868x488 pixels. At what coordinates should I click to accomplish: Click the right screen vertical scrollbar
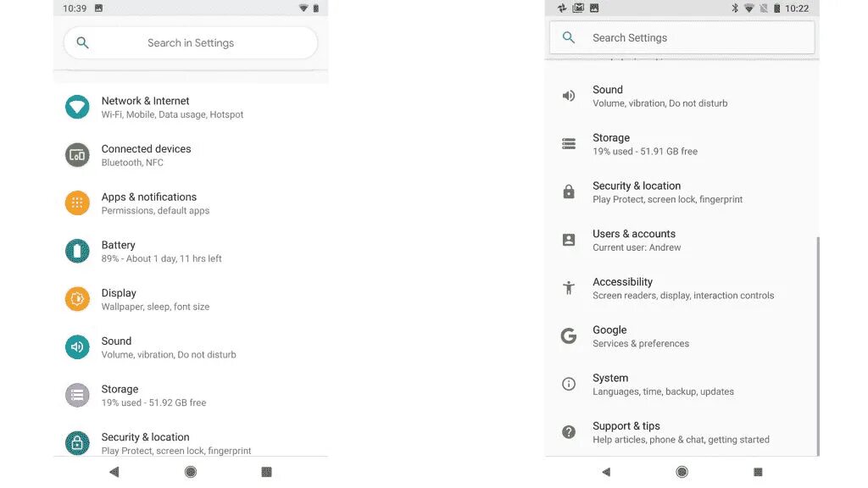(818, 347)
